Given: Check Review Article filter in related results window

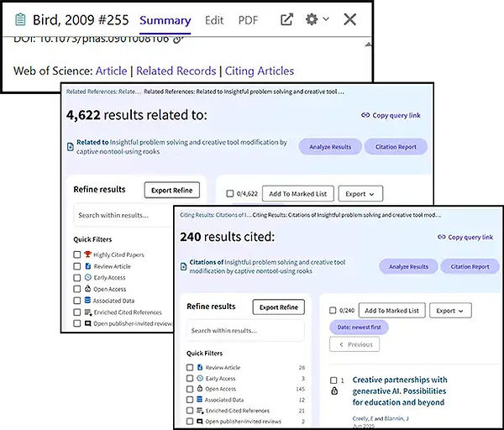Looking at the screenshot, I should (76, 266).
